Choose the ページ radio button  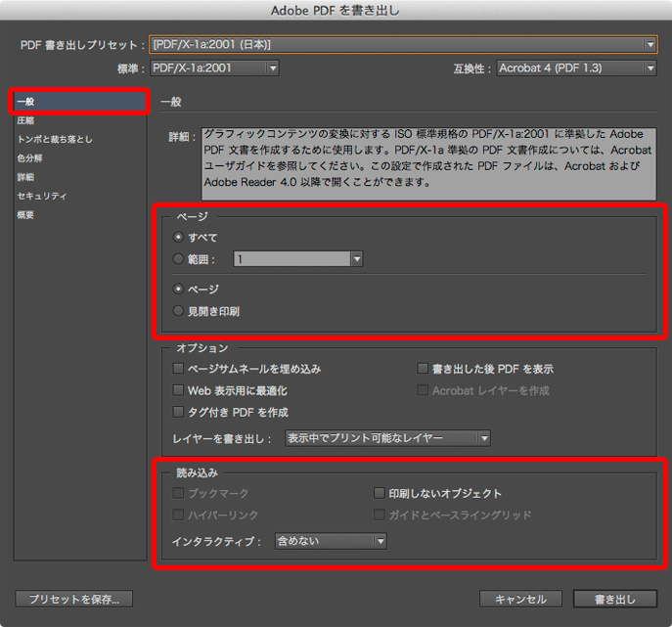(x=178, y=289)
